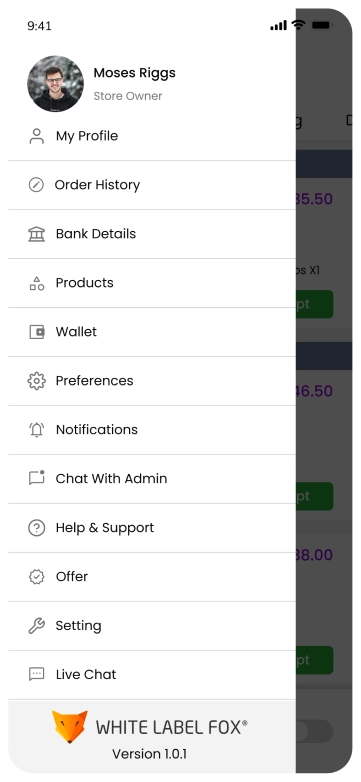Click the Bank Details building icon
This screenshot has height=782, width=361.
click(x=36, y=234)
